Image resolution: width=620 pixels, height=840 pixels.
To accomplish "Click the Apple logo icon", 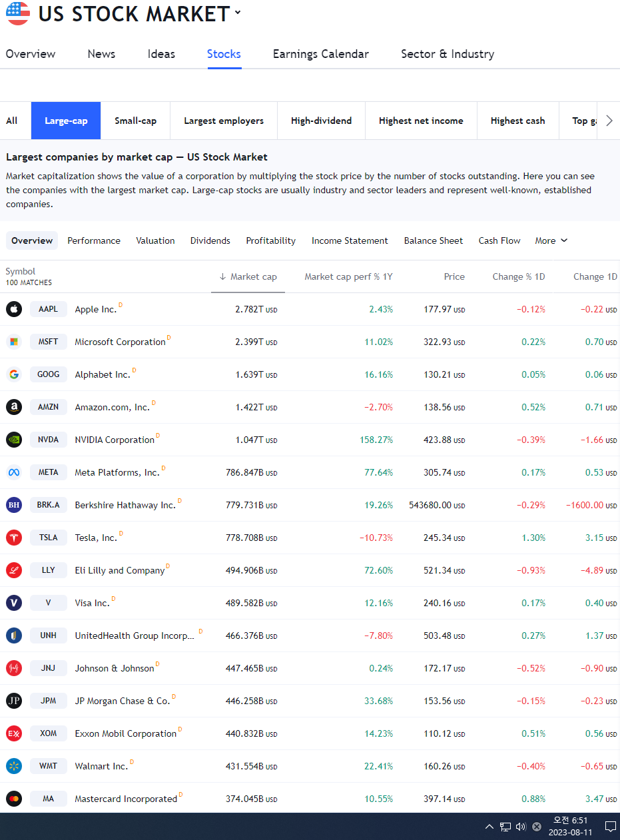I will point(14,309).
